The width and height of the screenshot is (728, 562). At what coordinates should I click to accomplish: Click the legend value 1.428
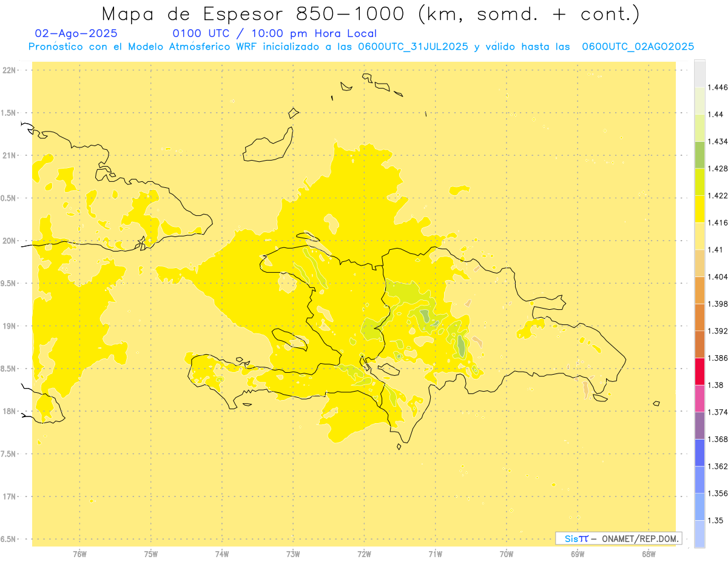[x=718, y=169]
